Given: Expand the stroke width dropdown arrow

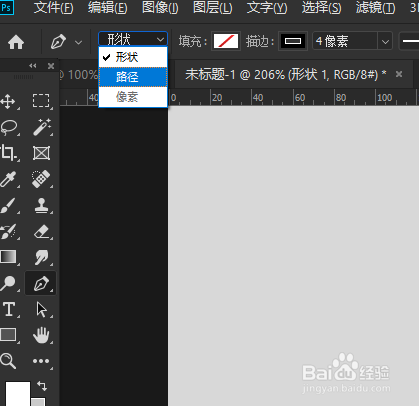Looking at the screenshot, I should (x=385, y=42).
